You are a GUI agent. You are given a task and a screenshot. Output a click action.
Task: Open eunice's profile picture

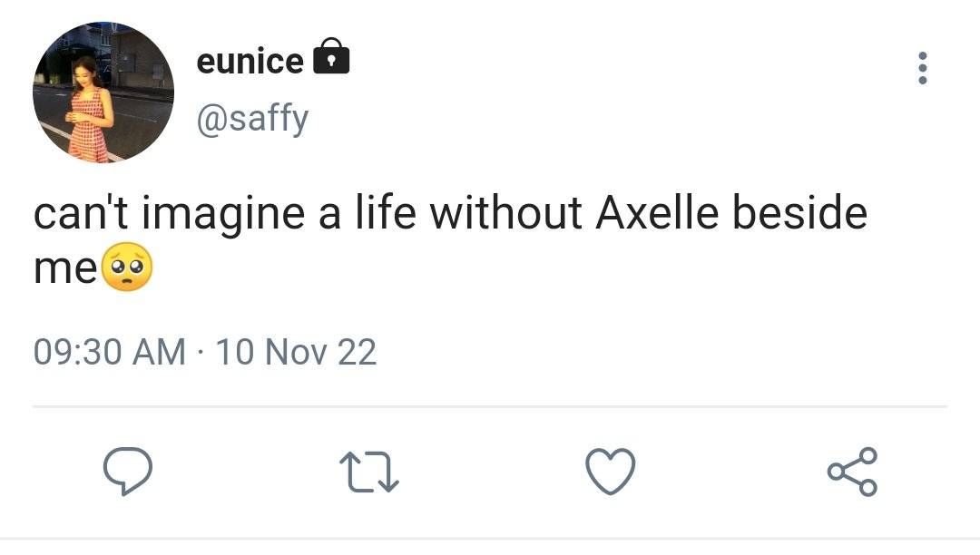click(x=103, y=92)
